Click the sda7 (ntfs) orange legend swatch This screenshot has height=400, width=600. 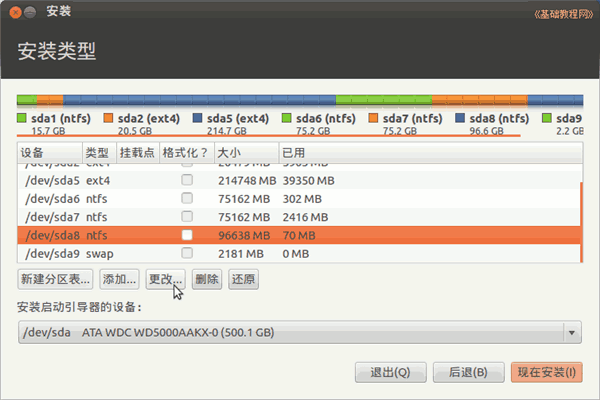(373, 118)
